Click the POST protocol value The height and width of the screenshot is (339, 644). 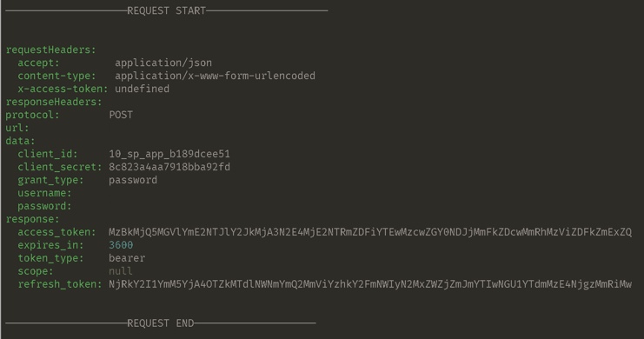tap(121, 115)
